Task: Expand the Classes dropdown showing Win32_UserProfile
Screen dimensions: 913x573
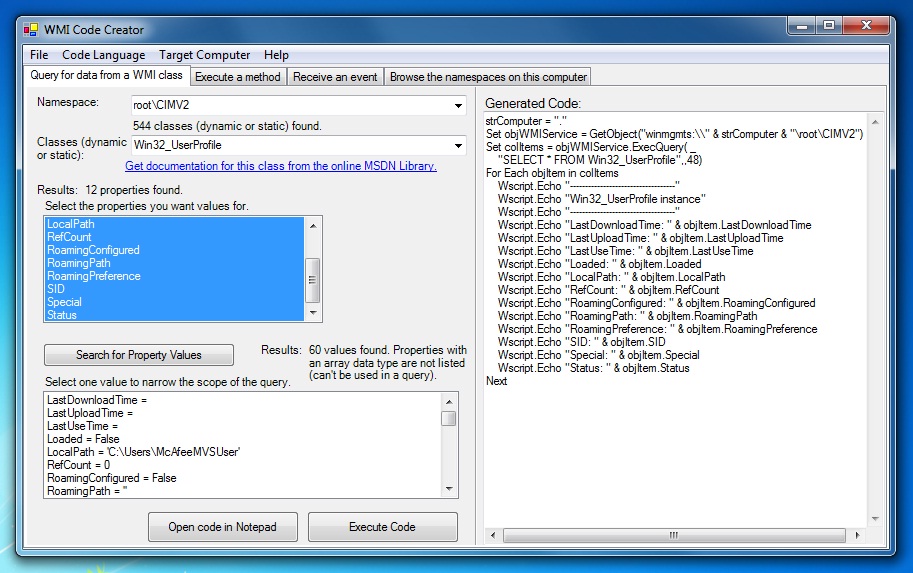Action: pos(458,146)
